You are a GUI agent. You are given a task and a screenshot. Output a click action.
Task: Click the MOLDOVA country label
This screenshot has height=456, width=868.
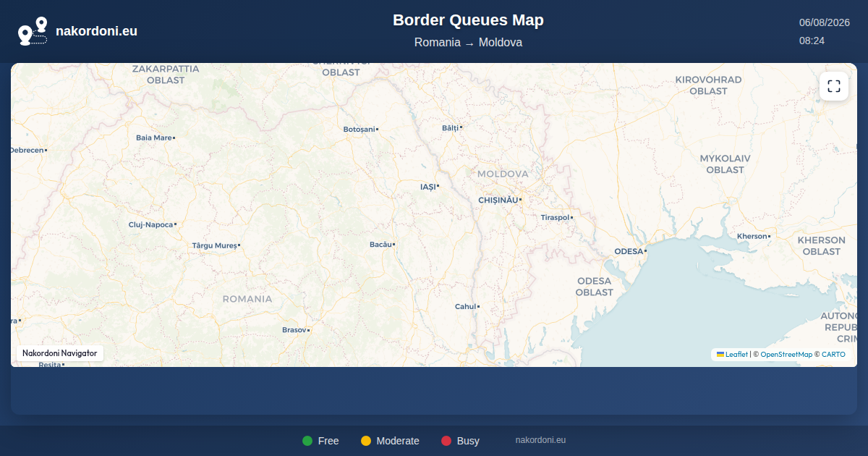(503, 174)
